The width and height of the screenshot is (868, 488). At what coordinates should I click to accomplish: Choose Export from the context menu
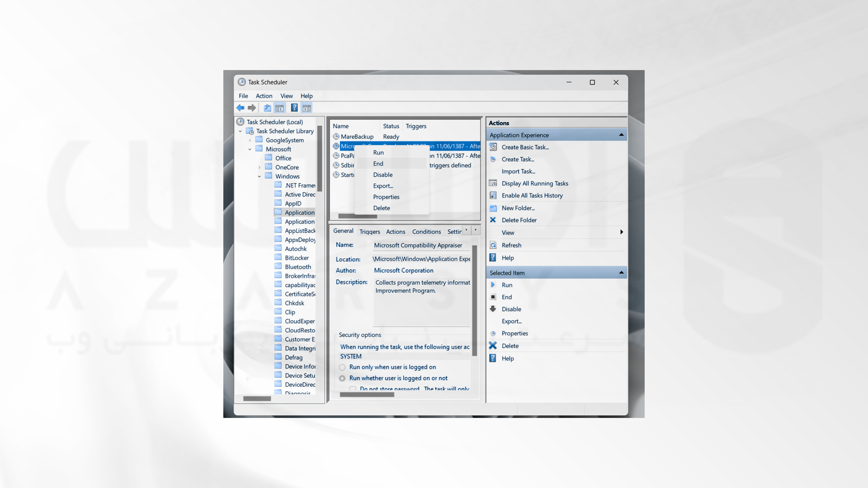(392, 186)
